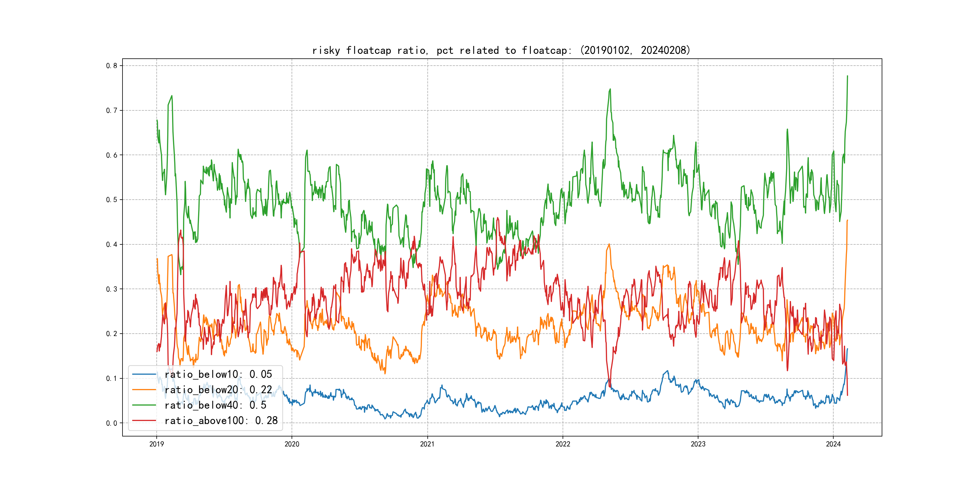
Task: Click the 2023 x-axis tick label
Action: pyautogui.click(x=698, y=444)
